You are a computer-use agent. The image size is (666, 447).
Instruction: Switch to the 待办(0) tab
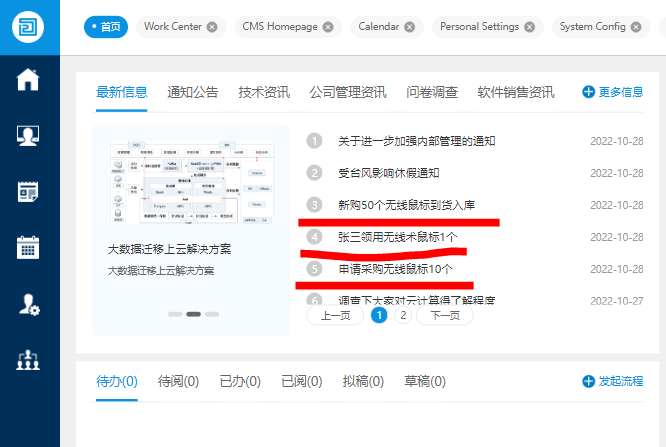coord(117,382)
